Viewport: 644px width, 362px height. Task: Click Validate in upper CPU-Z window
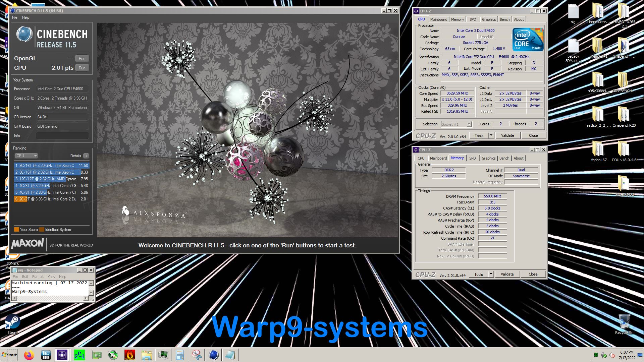pyautogui.click(x=507, y=135)
